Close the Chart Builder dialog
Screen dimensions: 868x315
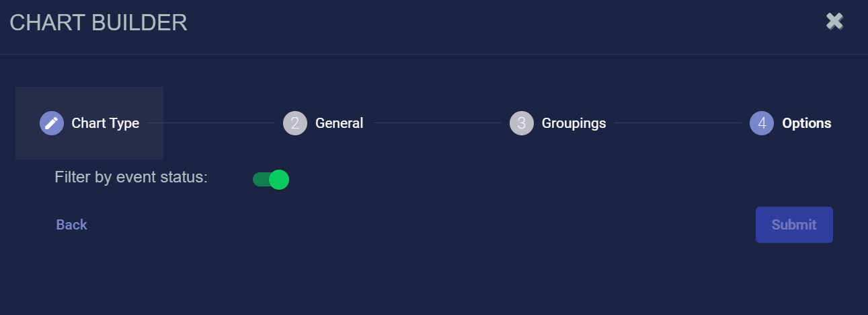(x=834, y=22)
